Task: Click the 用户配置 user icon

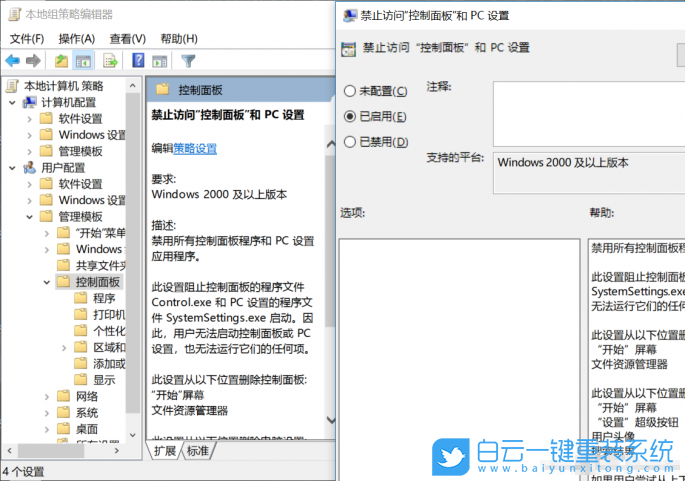Action: coord(30,167)
